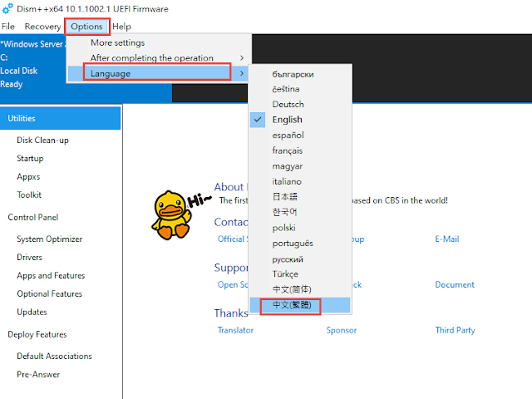Open Default Associations in sidebar

54,356
